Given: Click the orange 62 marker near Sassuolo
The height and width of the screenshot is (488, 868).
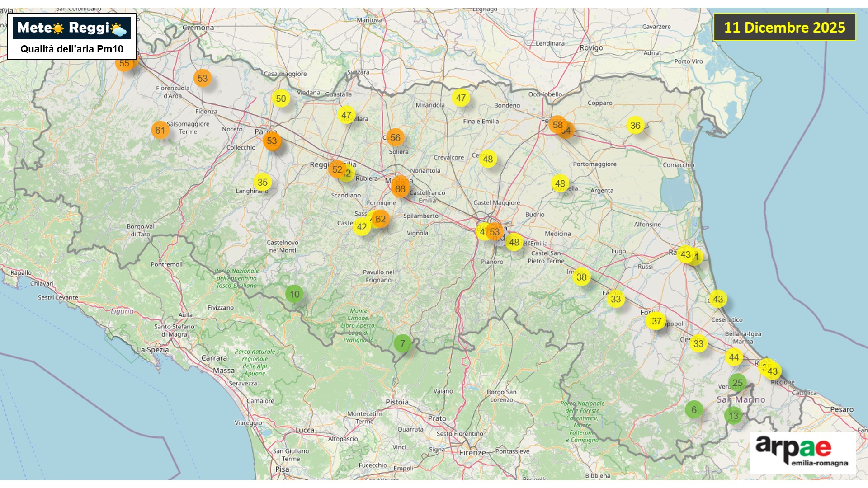Looking at the screenshot, I should pos(381,219).
